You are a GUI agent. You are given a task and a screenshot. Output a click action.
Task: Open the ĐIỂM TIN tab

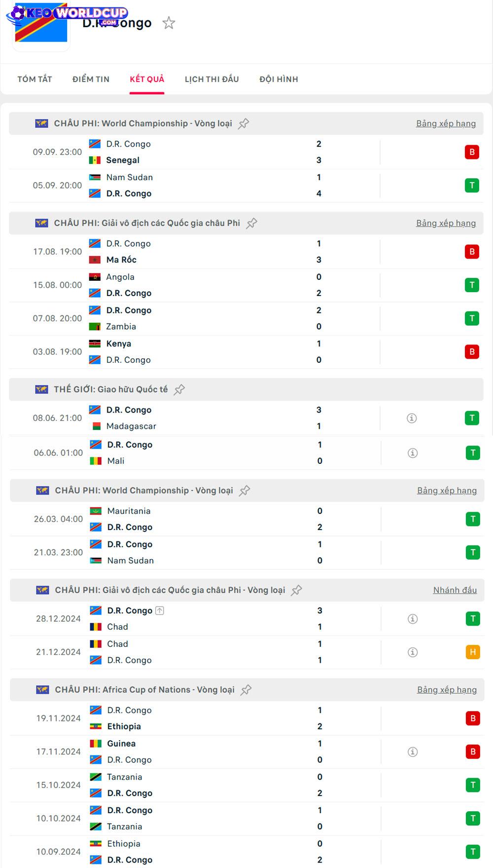91,79
